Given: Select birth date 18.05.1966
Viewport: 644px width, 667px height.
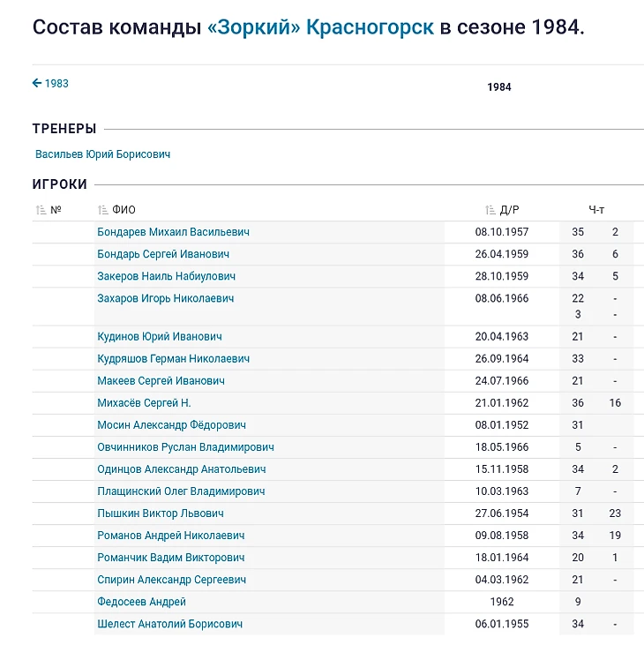Looking at the screenshot, I should pyautogui.click(x=502, y=447).
